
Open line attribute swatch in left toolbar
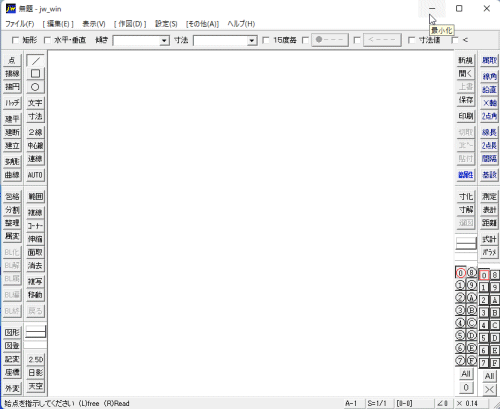point(35,332)
